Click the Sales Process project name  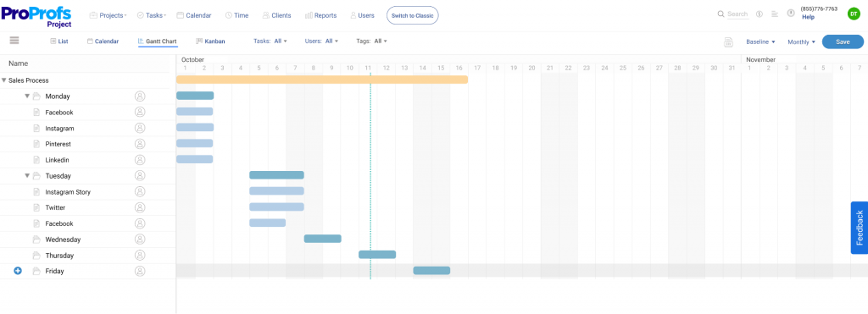click(x=29, y=80)
